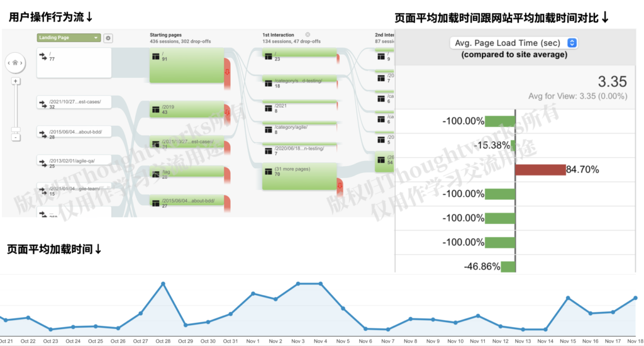Click the Nov 6 data point
This screenshot has width=644, height=346.
(x=365, y=329)
